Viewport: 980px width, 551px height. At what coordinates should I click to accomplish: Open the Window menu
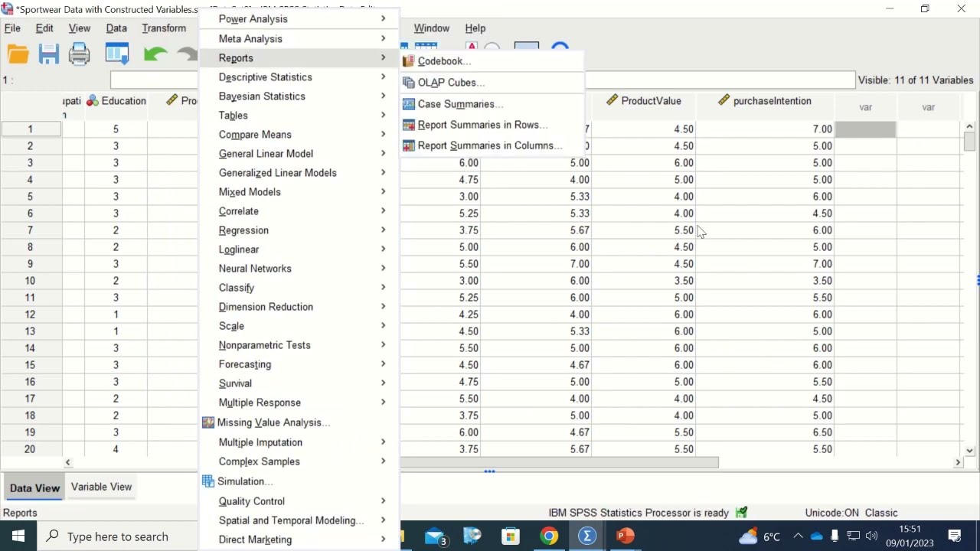pyautogui.click(x=432, y=28)
